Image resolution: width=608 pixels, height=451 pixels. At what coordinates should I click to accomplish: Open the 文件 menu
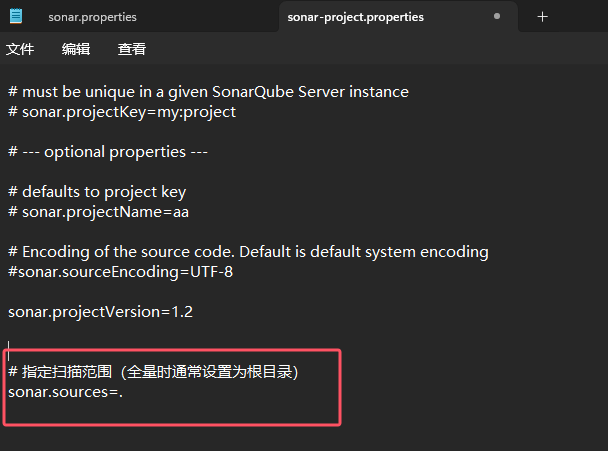[20, 49]
